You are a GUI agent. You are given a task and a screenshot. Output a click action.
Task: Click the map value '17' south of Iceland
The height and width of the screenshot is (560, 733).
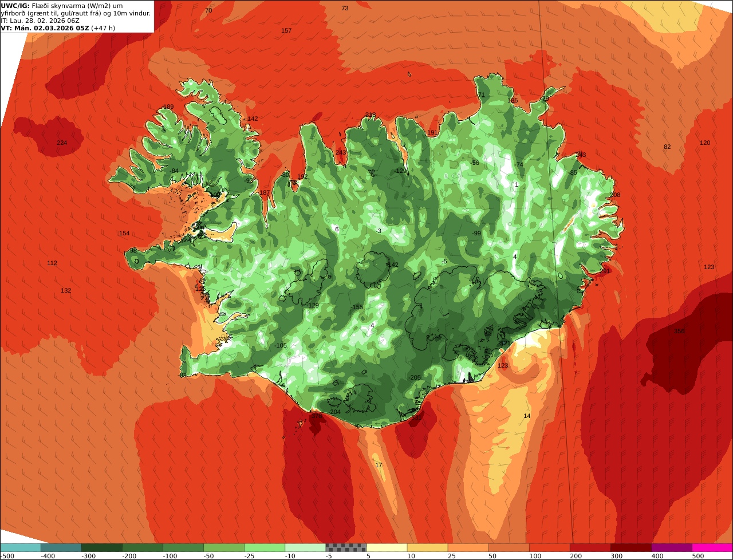click(x=379, y=466)
